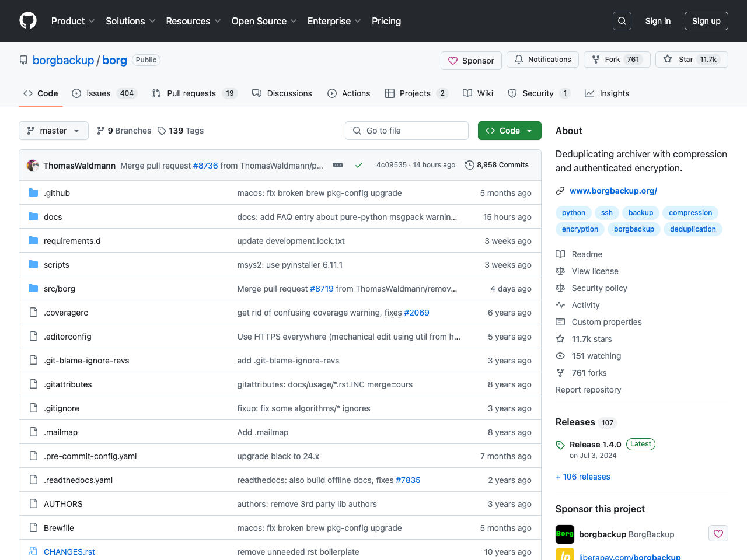
Task: Click the Liberapay logo icon
Action: click(x=565, y=555)
